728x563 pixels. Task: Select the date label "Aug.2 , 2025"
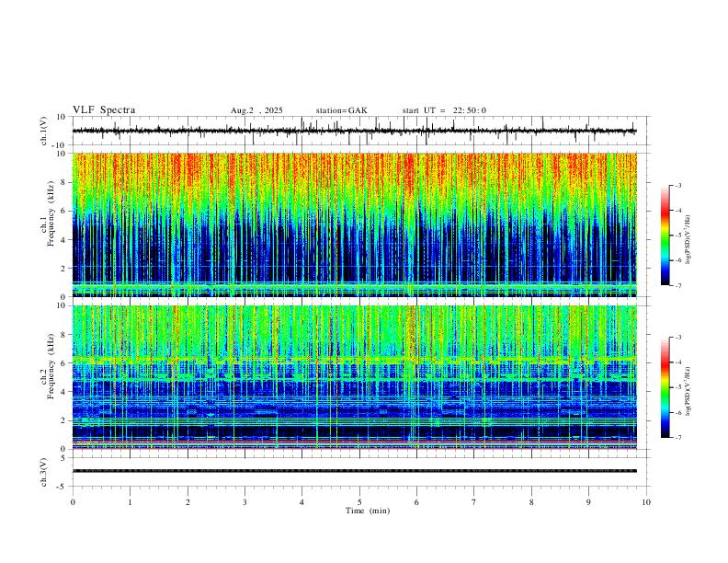tap(256, 110)
